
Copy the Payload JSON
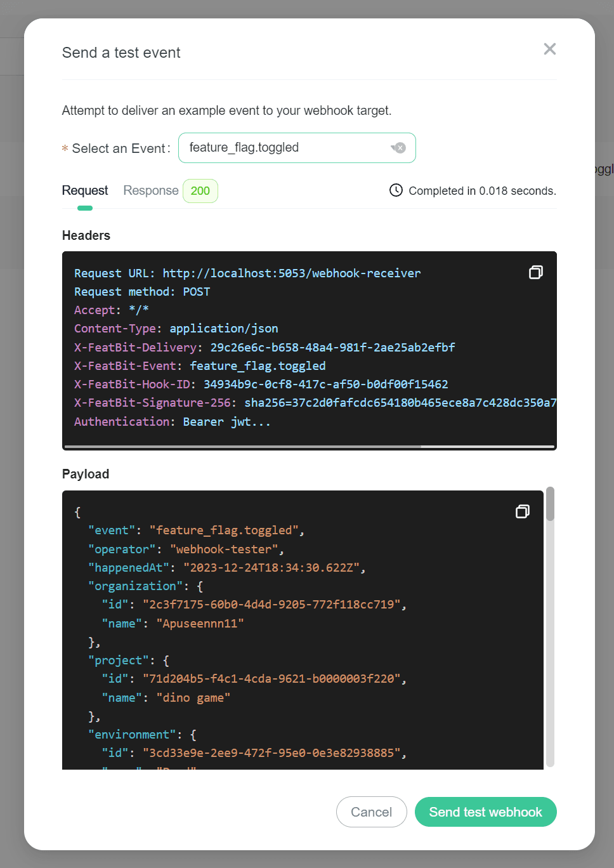(x=522, y=511)
